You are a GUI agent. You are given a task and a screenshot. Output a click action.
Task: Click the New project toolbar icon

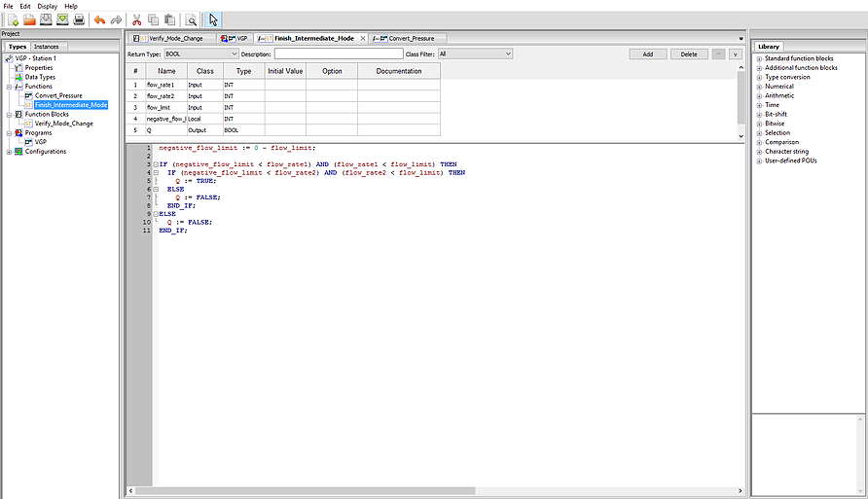[13, 19]
